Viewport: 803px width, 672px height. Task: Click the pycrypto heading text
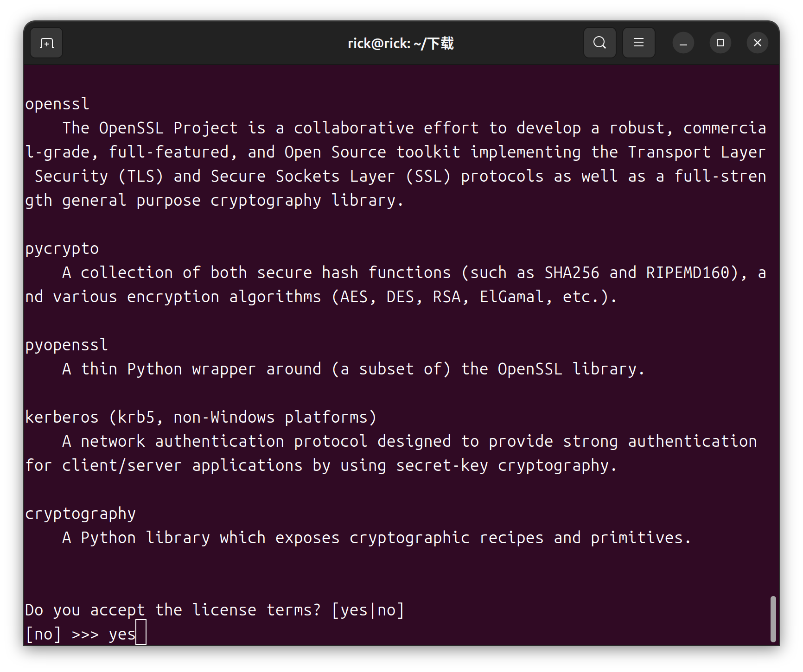click(62, 249)
